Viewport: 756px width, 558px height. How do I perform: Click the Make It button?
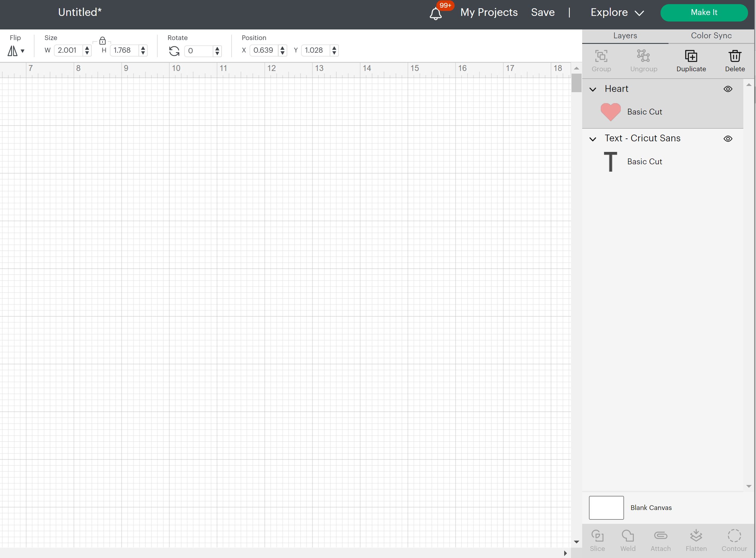coord(704,12)
